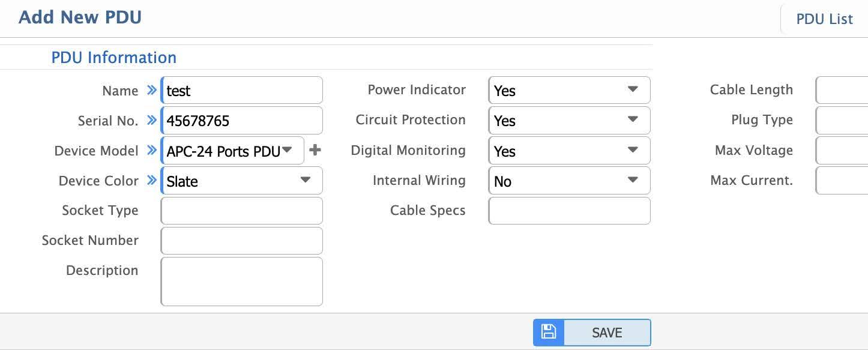Click the double-arrow icon next to Name
The width and height of the screenshot is (868, 350).
coord(152,90)
